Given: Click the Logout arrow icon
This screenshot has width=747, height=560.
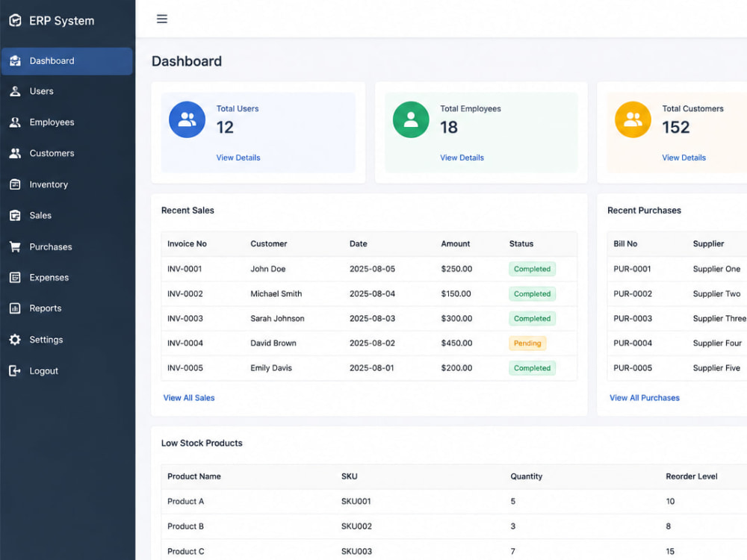Looking at the screenshot, I should 15,371.
